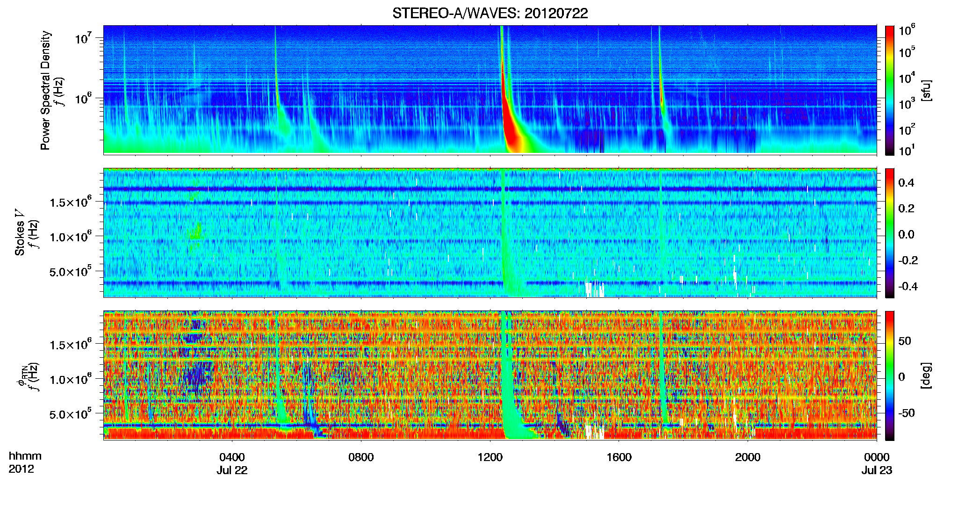Image resolution: width=980 pixels, height=505 pixels.
Task: Click the plot title STEREO-A/WAVES: 20120722
Action: pos(490,13)
